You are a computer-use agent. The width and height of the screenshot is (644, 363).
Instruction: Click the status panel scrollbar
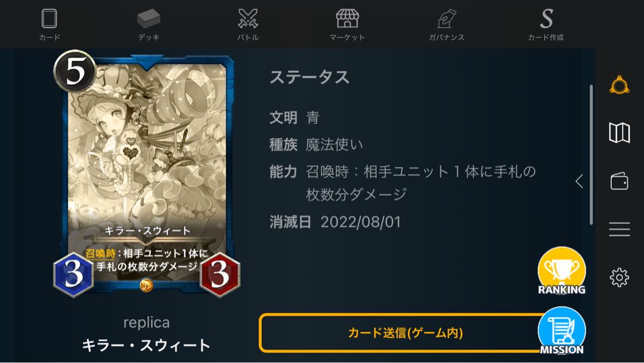(x=592, y=155)
